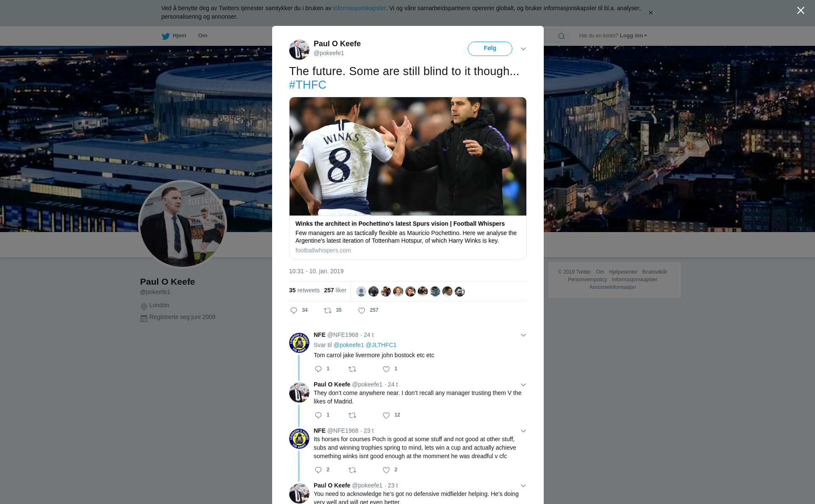Image resolution: width=815 pixels, height=504 pixels.
Task: Like the main tweet with 257 likes
Action: 362,311
